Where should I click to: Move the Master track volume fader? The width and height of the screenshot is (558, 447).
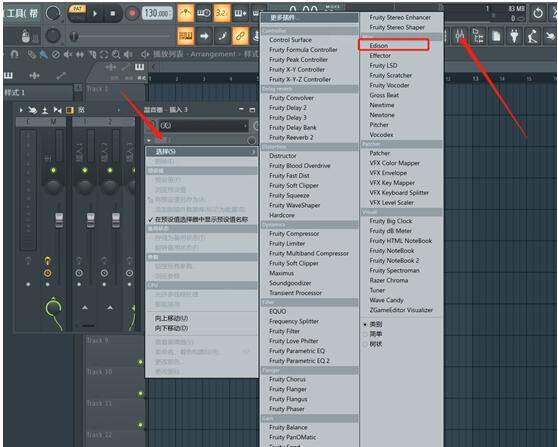[59, 220]
